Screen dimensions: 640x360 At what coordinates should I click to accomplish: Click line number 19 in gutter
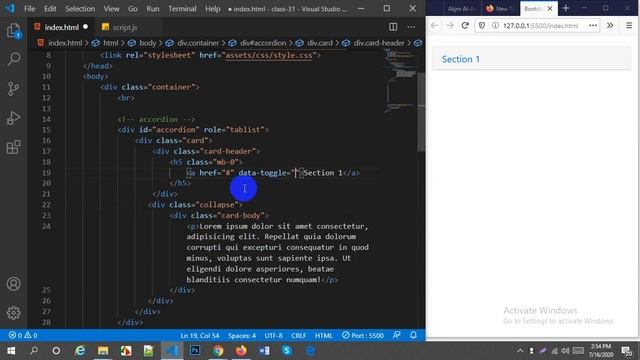47,173
